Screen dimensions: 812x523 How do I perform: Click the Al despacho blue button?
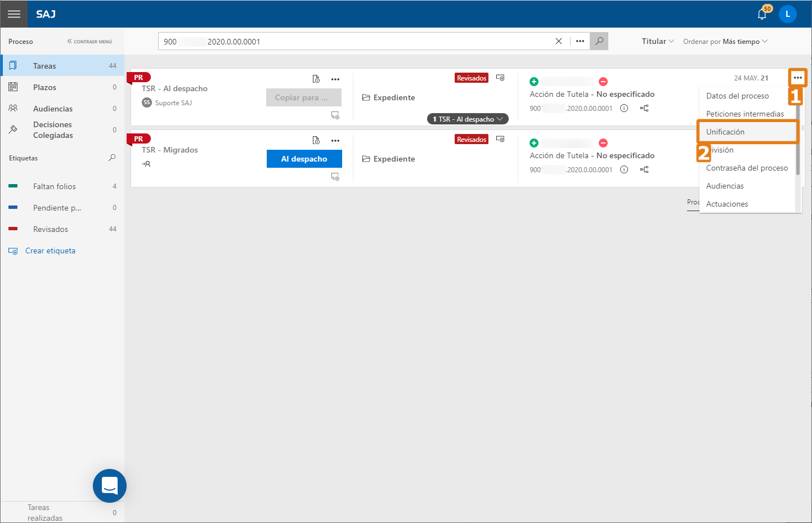pyautogui.click(x=304, y=159)
